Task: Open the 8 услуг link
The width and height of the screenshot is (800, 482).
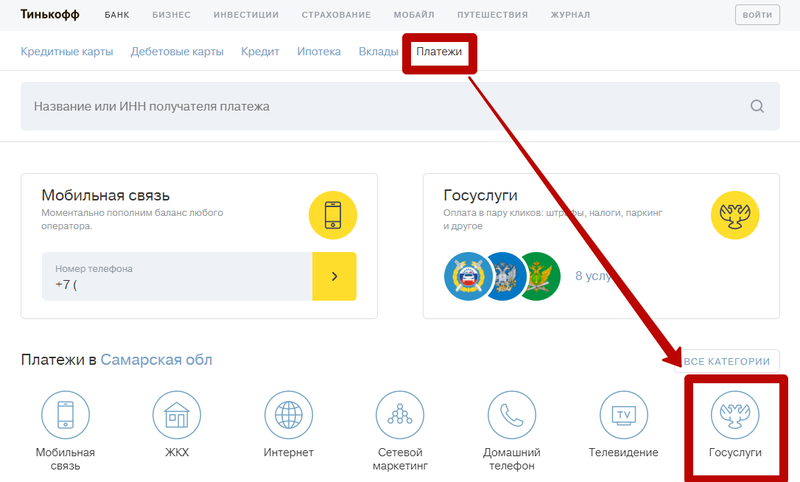Action: pos(594,276)
